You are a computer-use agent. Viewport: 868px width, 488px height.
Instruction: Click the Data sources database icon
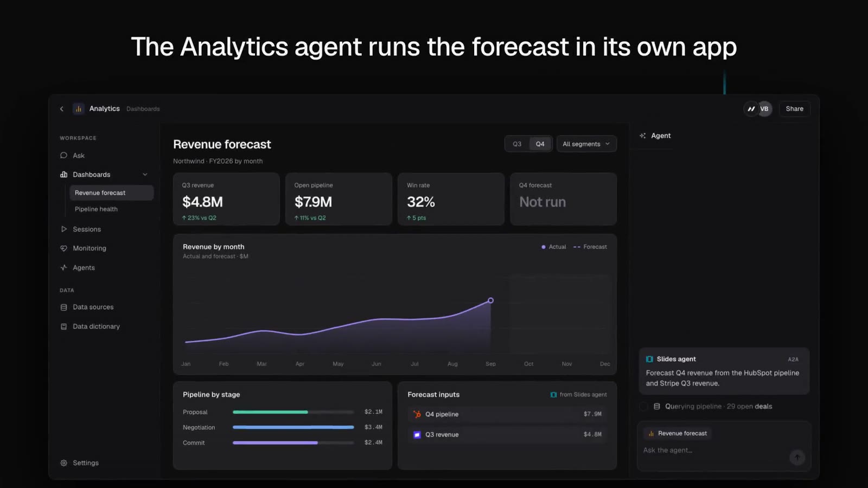pyautogui.click(x=63, y=307)
